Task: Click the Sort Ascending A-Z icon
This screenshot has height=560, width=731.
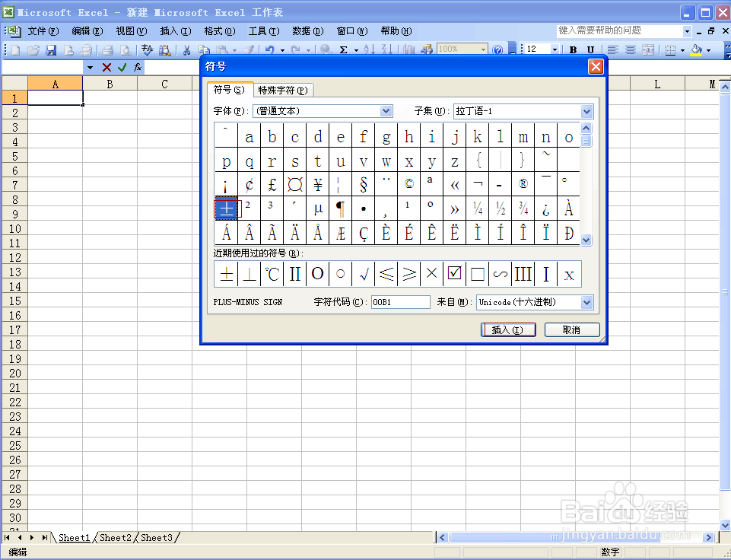Action: pos(369,50)
